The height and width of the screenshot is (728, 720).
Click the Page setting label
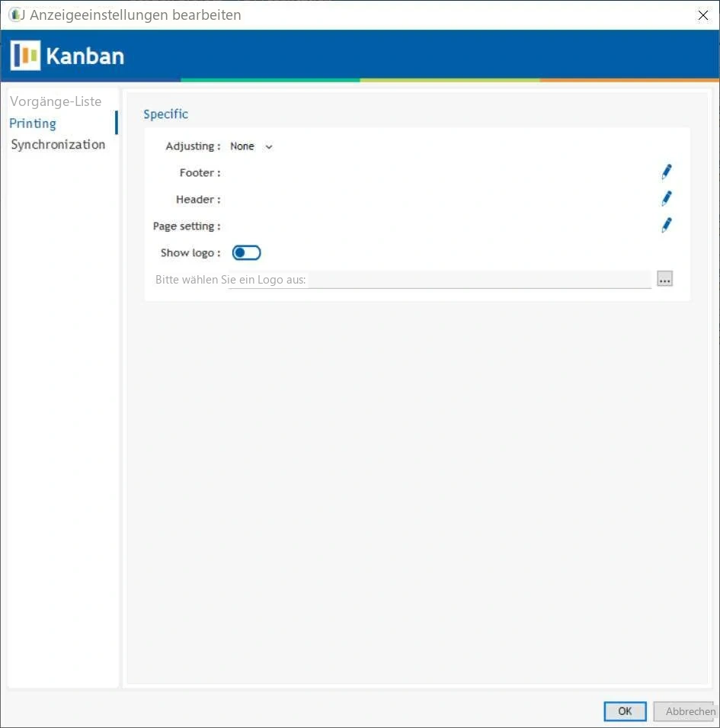click(x=187, y=226)
